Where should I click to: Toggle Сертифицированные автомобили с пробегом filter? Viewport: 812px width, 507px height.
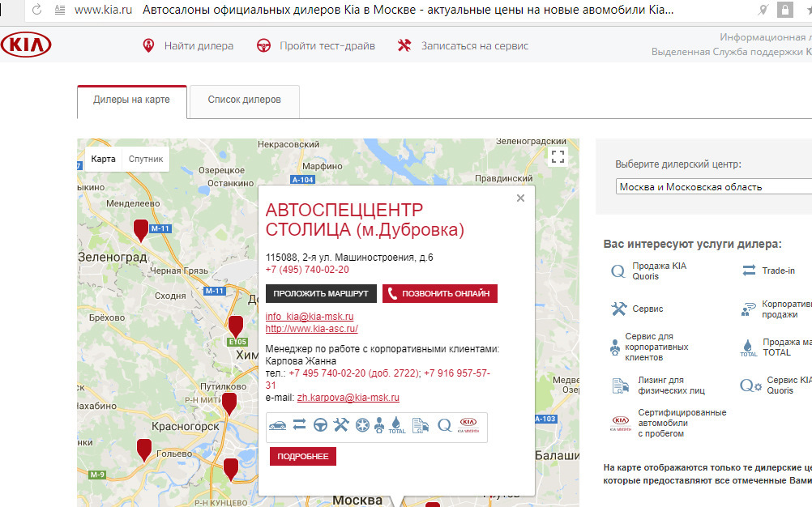pos(669,424)
